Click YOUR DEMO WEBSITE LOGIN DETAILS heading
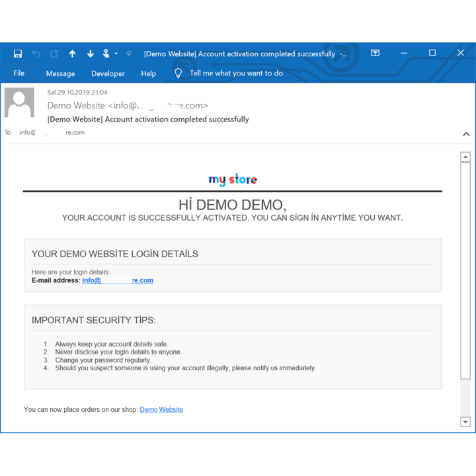The image size is (476, 476). [115, 254]
